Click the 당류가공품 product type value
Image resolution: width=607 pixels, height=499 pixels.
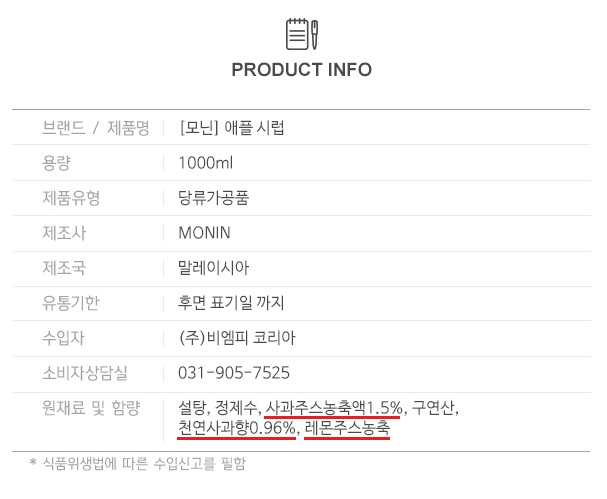213,198
